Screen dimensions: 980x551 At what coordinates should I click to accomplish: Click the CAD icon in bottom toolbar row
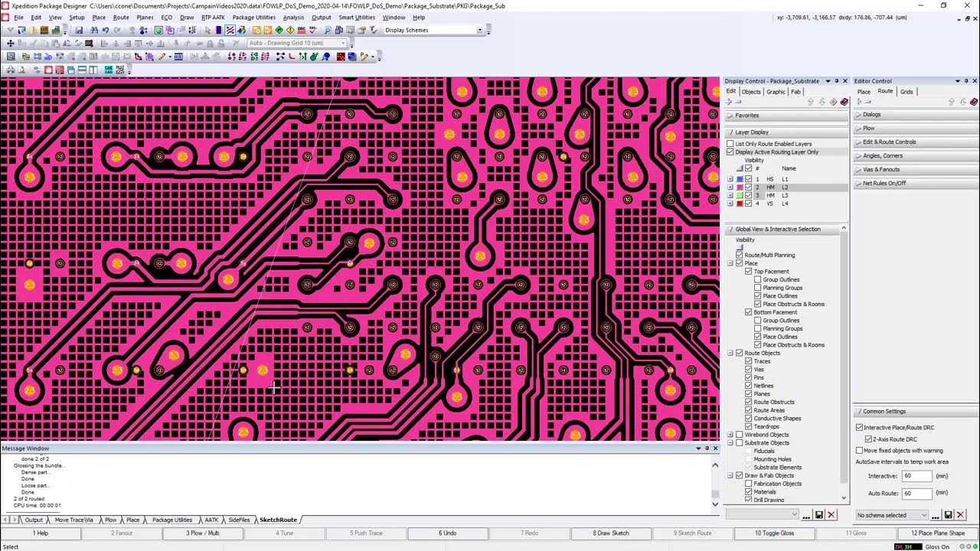pos(109,70)
